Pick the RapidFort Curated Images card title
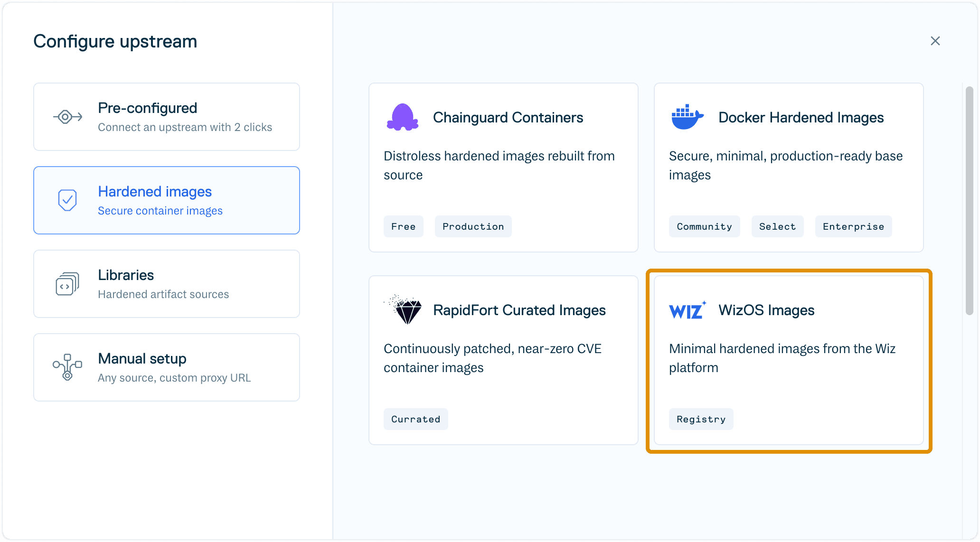 click(x=519, y=310)
